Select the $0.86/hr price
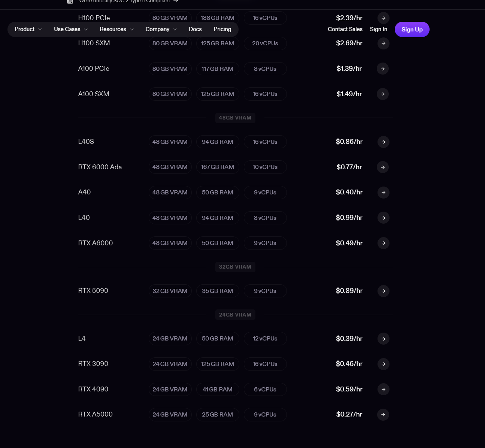 [x=349, y=142]
